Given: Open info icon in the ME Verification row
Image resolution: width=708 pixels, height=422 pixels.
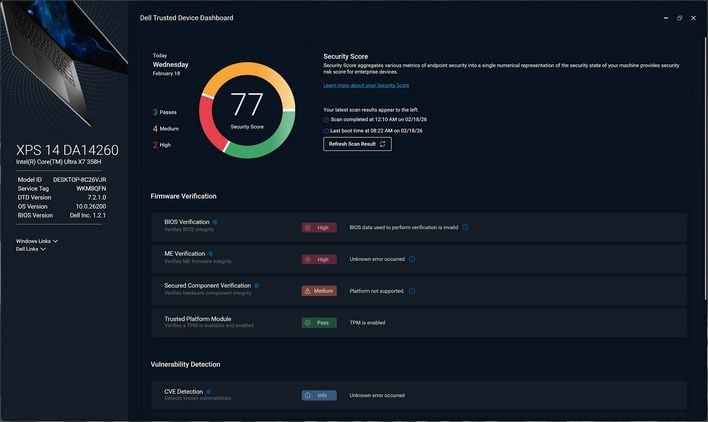Looking at the screenshot, I should click(412, 259).
